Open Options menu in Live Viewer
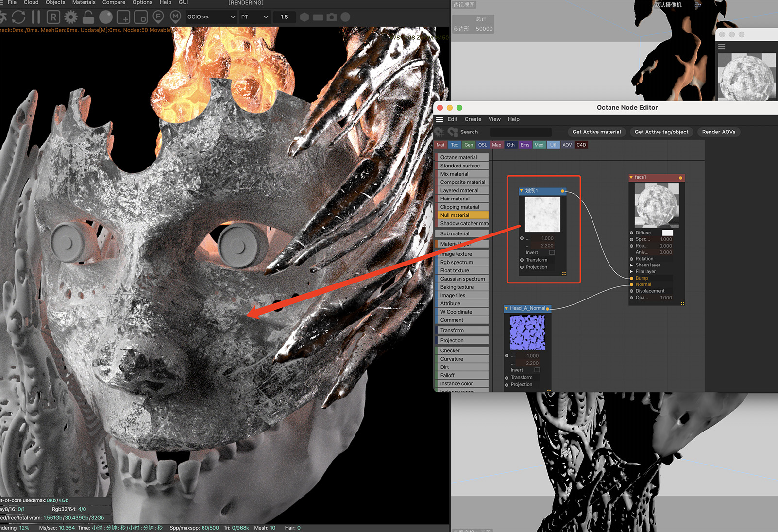 (x=142, y=2)
